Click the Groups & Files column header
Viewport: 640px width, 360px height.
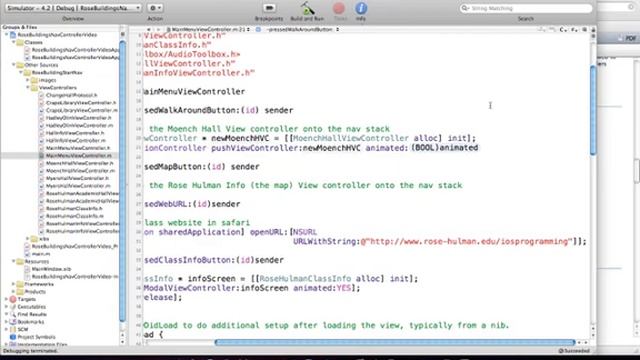[61, 27]
